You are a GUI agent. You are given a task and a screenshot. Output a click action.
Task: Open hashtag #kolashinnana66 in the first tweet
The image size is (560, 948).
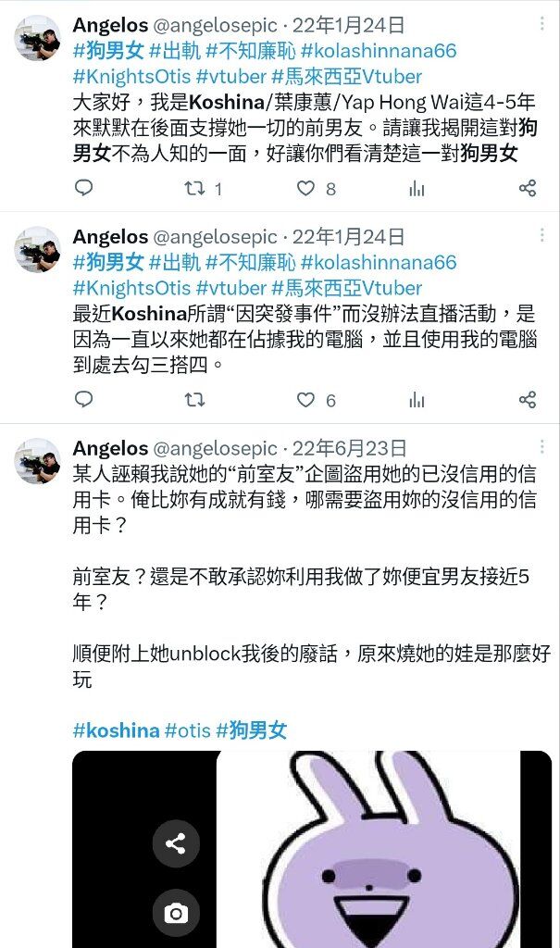tap(379, 51)
